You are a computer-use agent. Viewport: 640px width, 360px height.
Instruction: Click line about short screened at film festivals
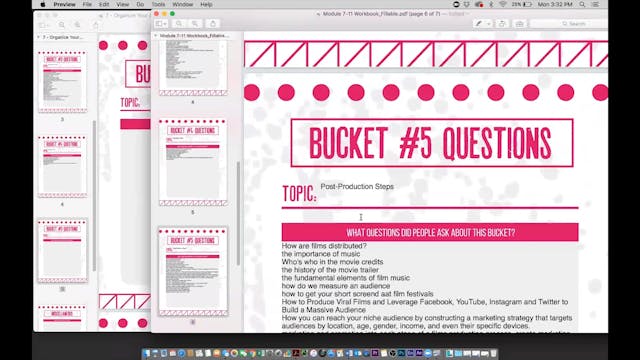tap(358, 294)
